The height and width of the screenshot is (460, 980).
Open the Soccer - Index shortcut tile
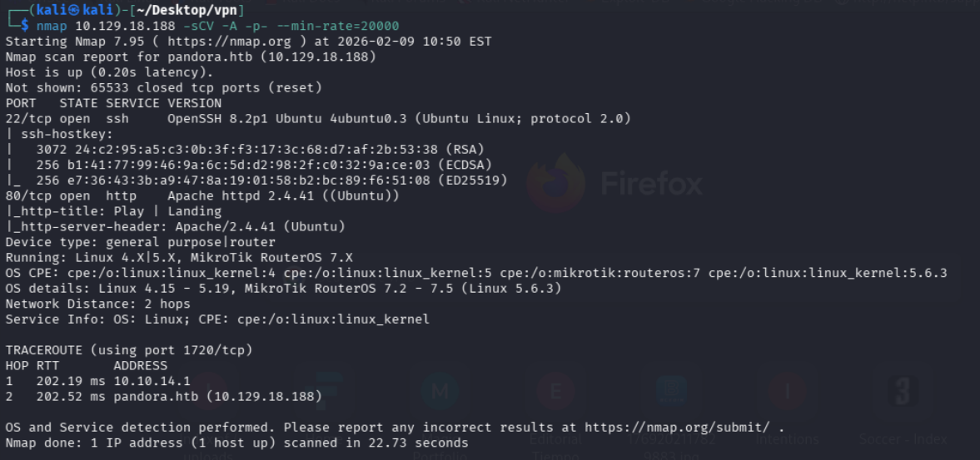click(x=903, y=393)
